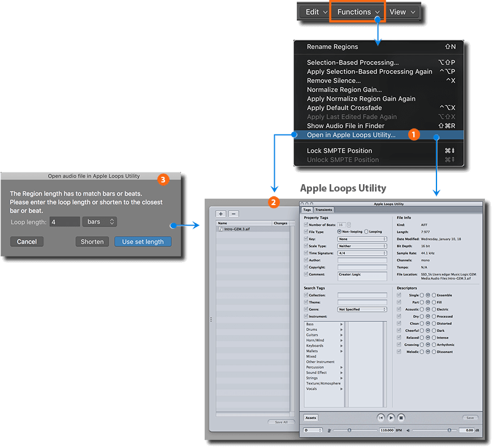The width and height of the screenshot is (493, 448).
Task: Click the Loop length input field
Action: pos(65,222)
